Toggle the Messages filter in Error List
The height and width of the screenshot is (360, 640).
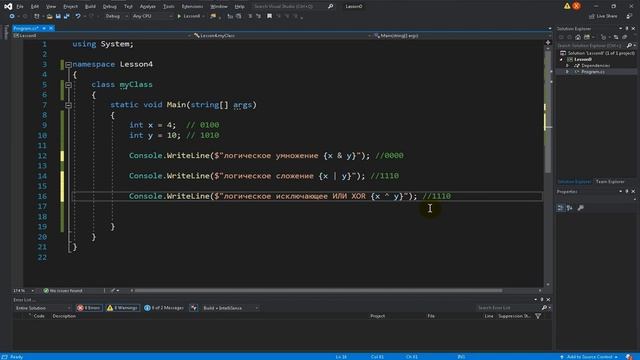164,308
